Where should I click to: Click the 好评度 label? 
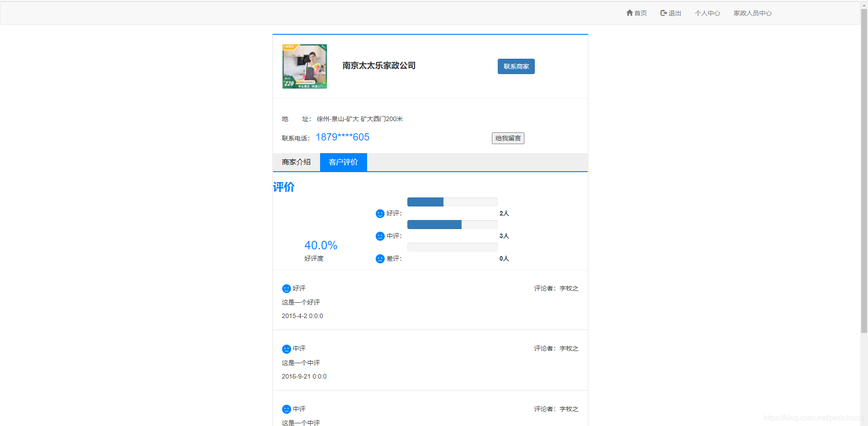pyautogui.click(x=314, y=258)
